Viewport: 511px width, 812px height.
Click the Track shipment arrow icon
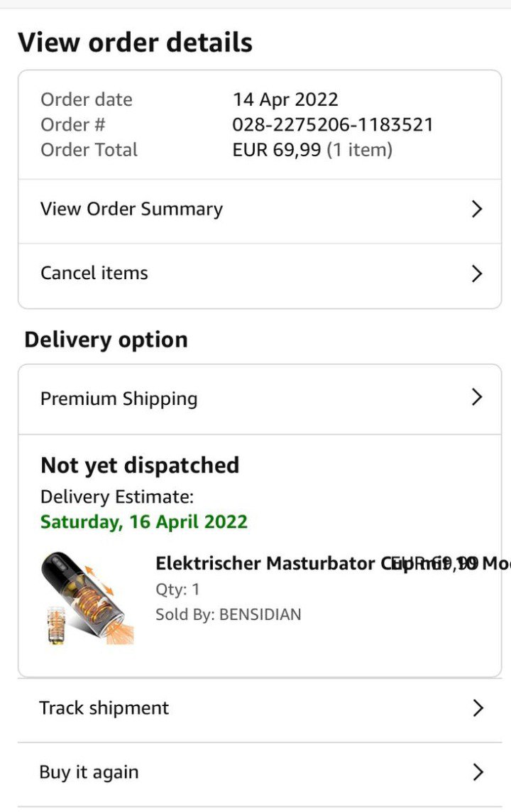point(478,708)
